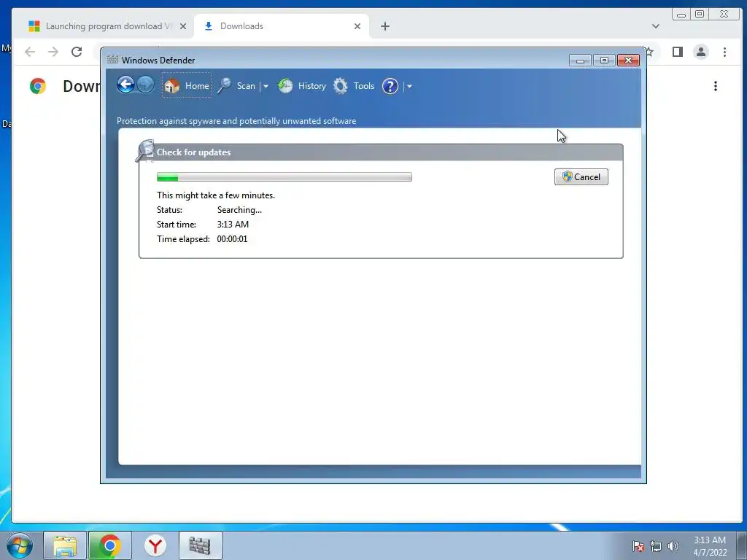Open History in Windows Defender
Screen dimensions: 747x560
point(302,86)
